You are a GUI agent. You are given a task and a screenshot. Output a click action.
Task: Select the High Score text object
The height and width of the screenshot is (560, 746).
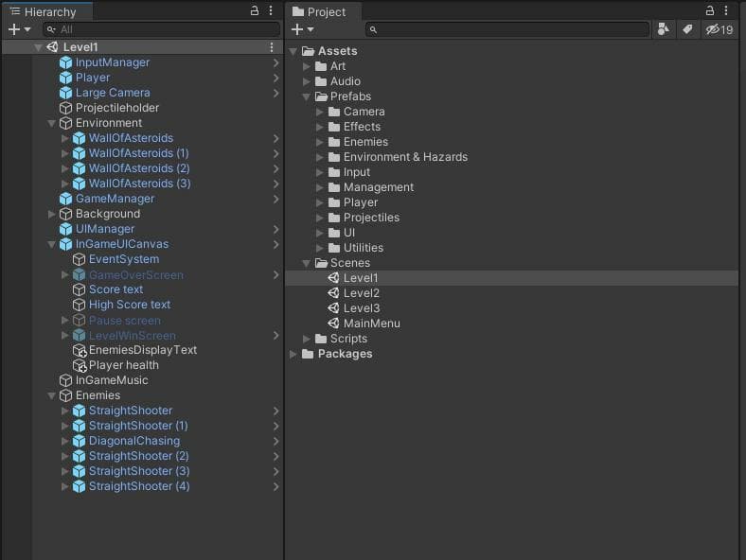coord(130,305)
